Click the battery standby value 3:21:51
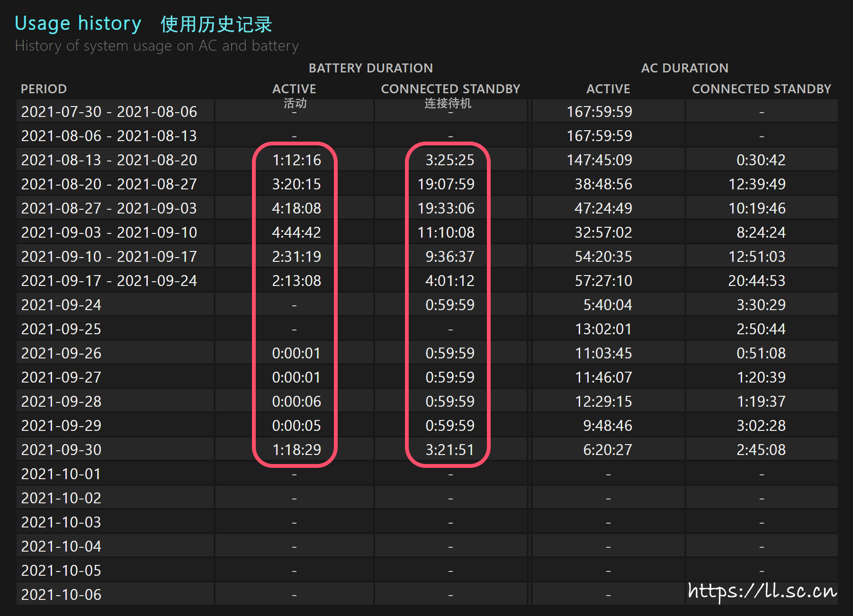Image resolution: width=853 pixels, height=616 pixels. [449, 450]
